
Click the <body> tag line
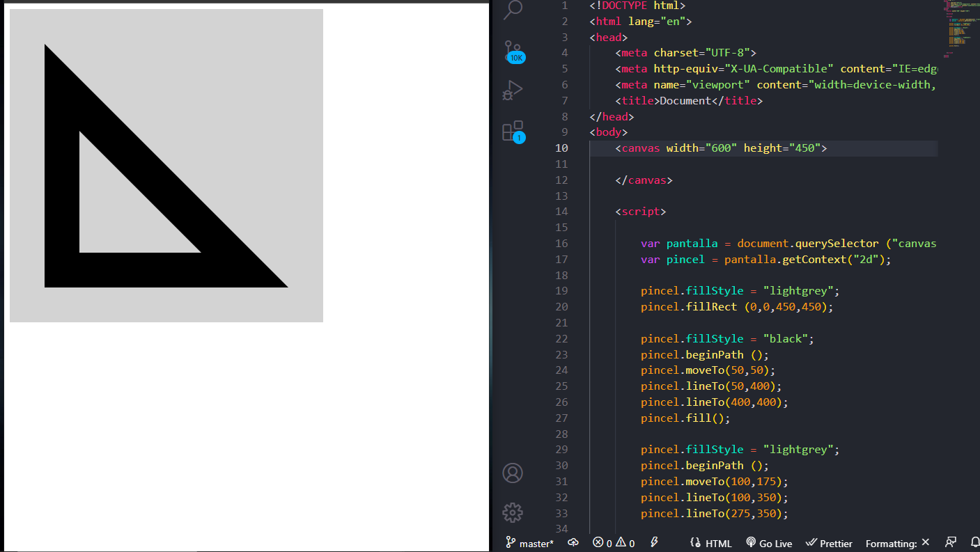click(609, 132)
